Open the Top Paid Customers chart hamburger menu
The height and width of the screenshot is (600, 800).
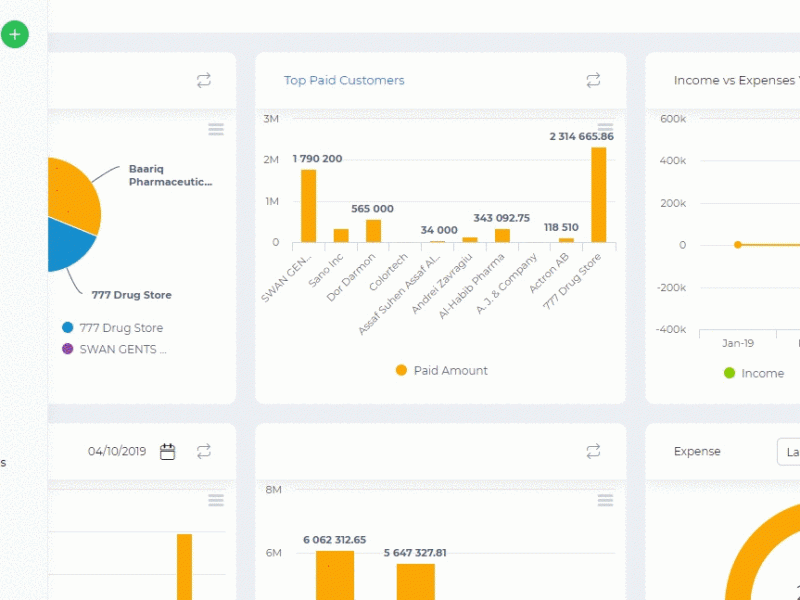(605, 128)
